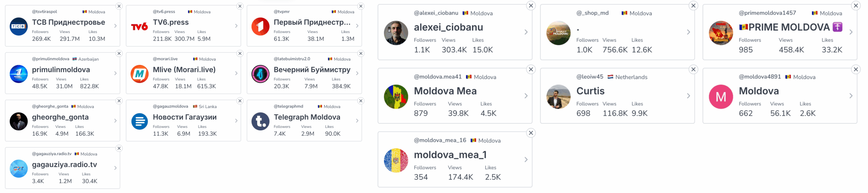Open Telegraph Moldova details arrow

pyautogui.click(x=357, y=121)
